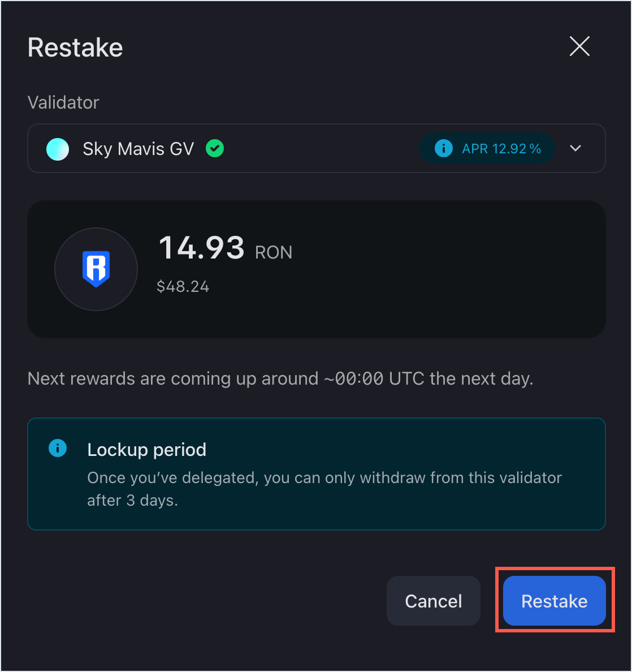Click the 3 days withdrawal notice text

coord(324,489)
